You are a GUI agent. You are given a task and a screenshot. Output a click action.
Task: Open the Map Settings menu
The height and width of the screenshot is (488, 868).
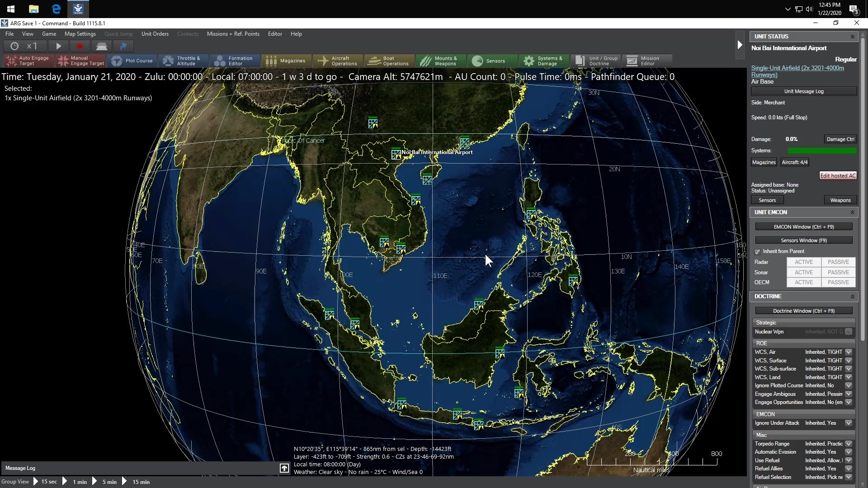(80, 34)
